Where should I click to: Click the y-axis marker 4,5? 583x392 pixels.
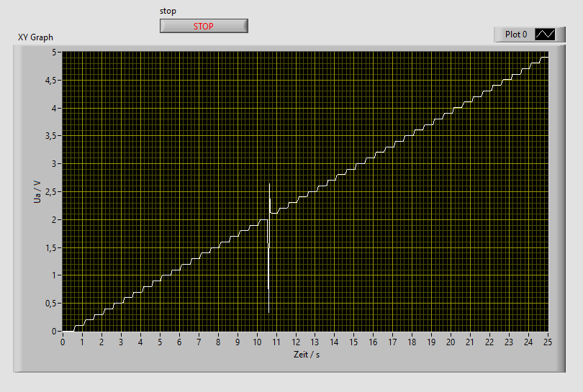coord(51,81)
